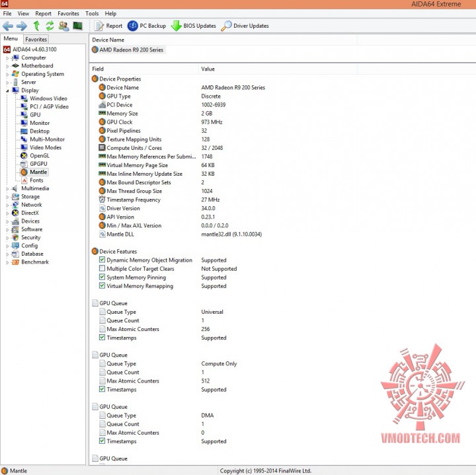
Task: Click the Field column header
Action: click(x=144, y=69)
